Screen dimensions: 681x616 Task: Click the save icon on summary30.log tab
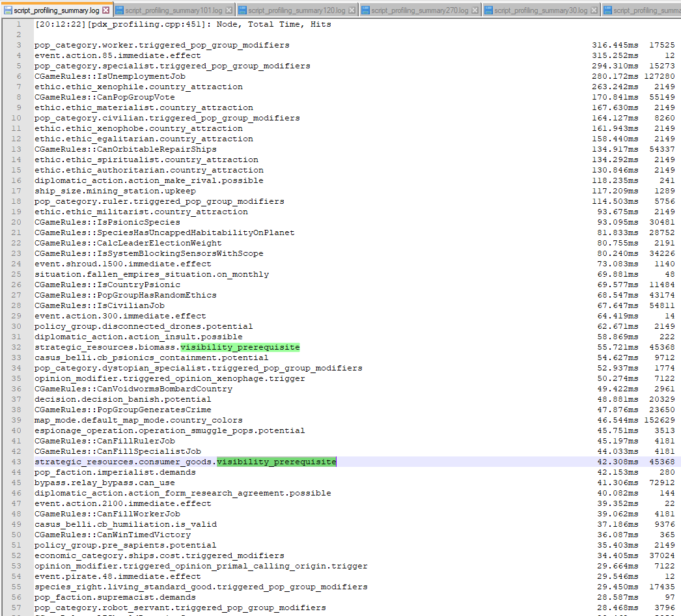(488, 10)
